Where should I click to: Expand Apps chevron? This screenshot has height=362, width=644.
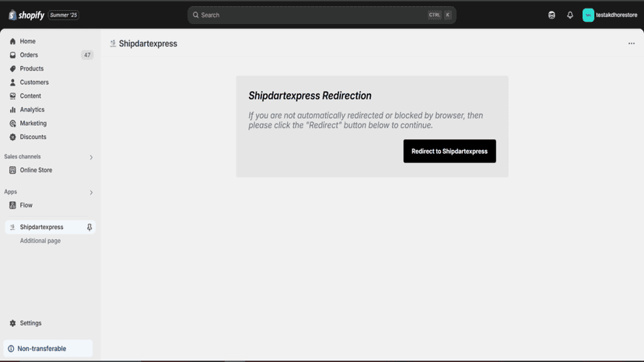point(91,193)
